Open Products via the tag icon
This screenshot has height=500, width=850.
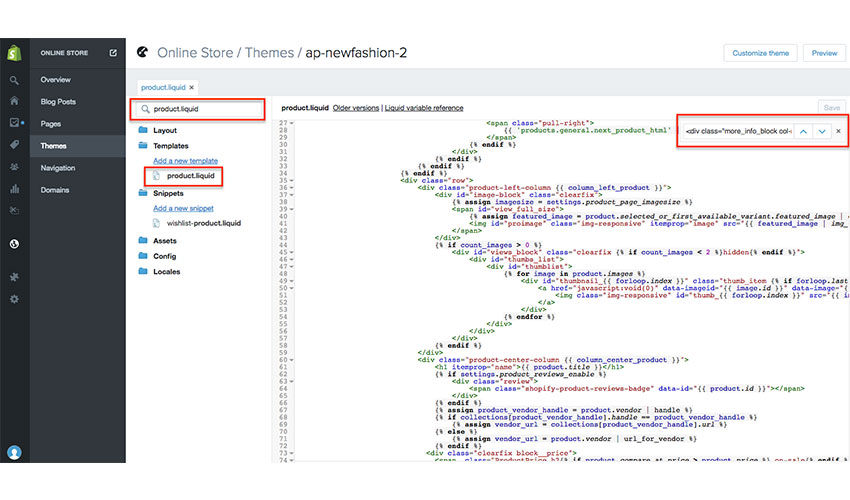(14, 145)
